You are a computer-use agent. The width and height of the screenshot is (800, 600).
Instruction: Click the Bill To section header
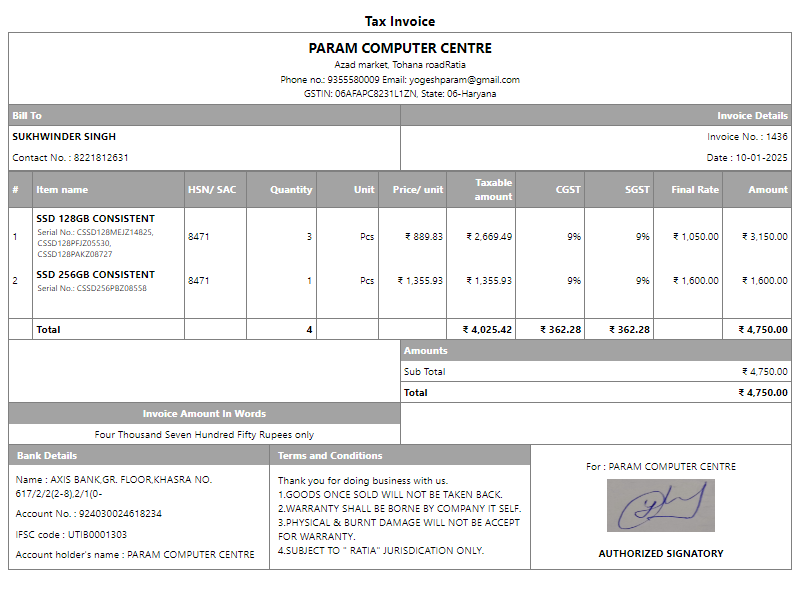27,116
